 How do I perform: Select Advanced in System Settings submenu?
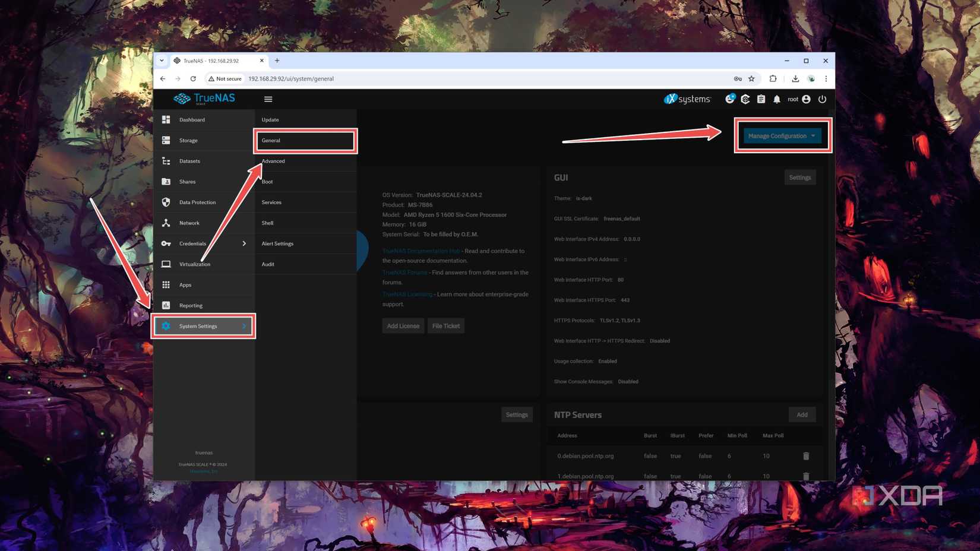(306, 161)
